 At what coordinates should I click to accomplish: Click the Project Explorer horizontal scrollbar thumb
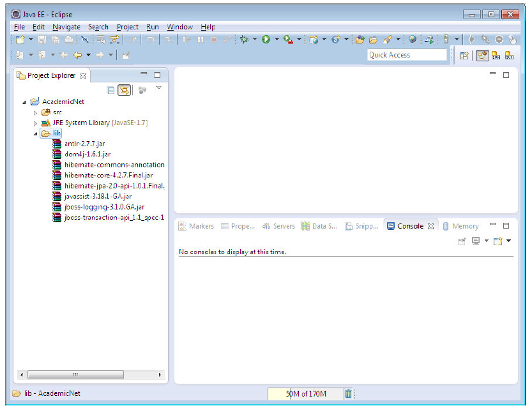(75, 375)
